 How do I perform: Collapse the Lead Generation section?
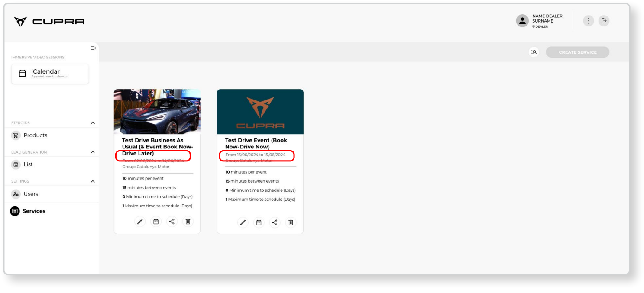(x=93, y=152)
